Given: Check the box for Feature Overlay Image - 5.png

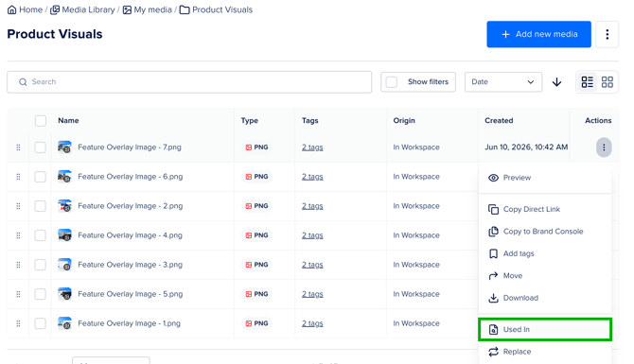Looking at the screenshot, I should coord(40,294).
